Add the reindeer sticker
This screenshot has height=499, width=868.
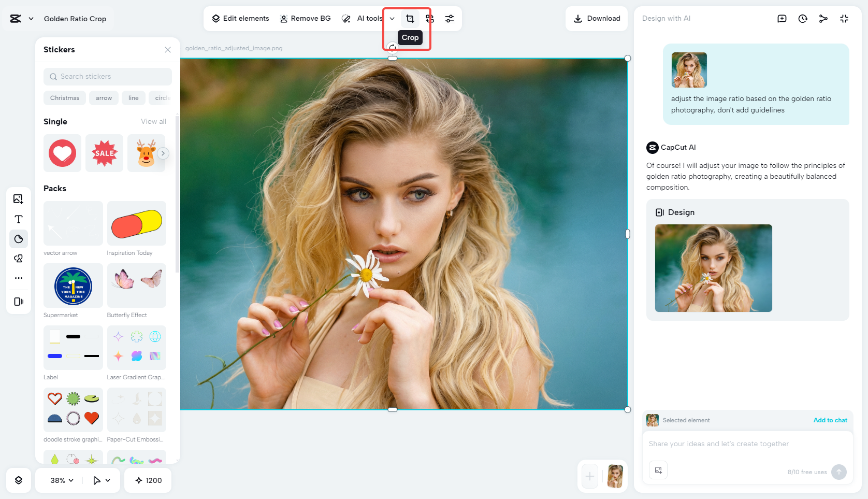tap(146, 153)
